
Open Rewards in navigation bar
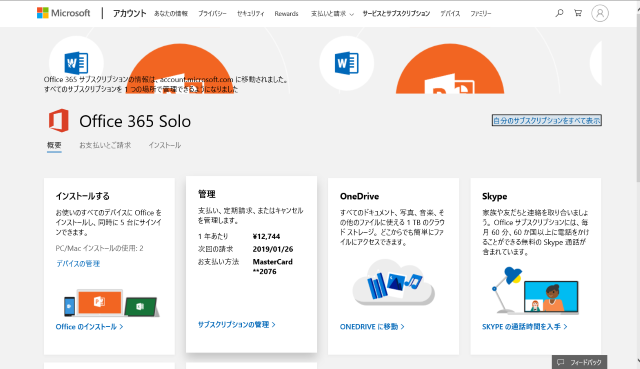286,13
